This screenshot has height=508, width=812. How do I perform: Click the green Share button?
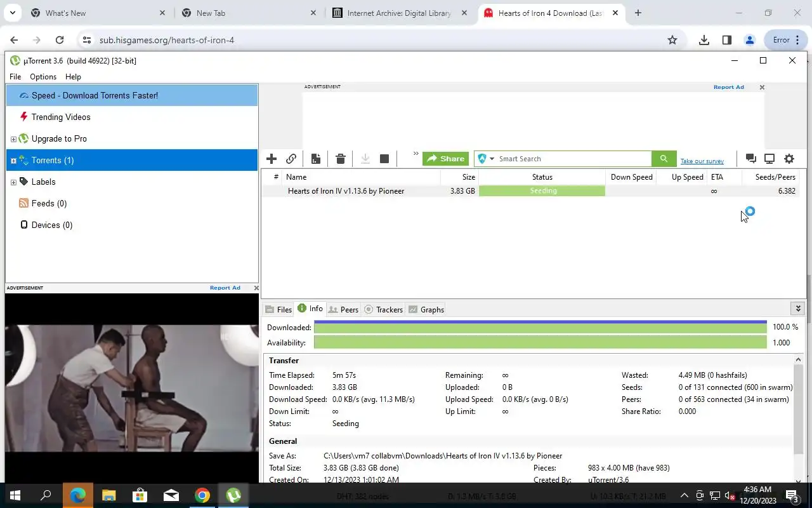[x=445, y=159]
